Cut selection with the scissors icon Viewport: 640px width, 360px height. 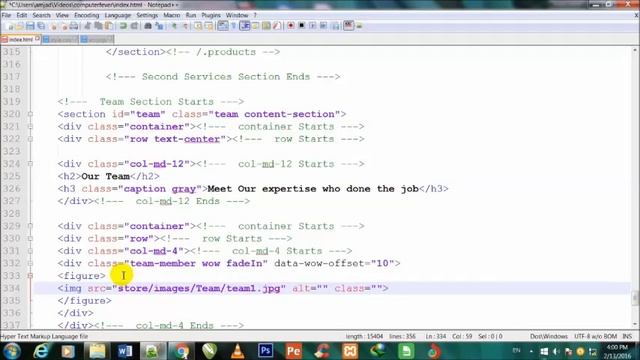(87, 26)
